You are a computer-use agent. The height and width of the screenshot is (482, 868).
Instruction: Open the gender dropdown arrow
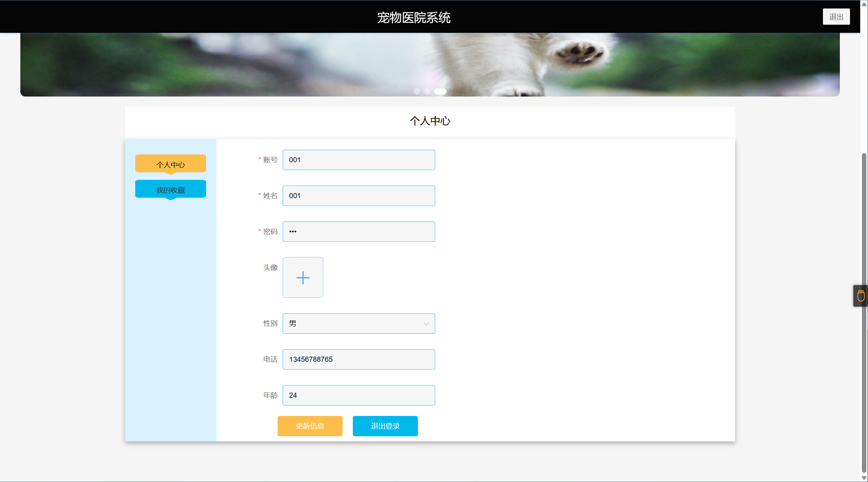click(x=426, y=324)
